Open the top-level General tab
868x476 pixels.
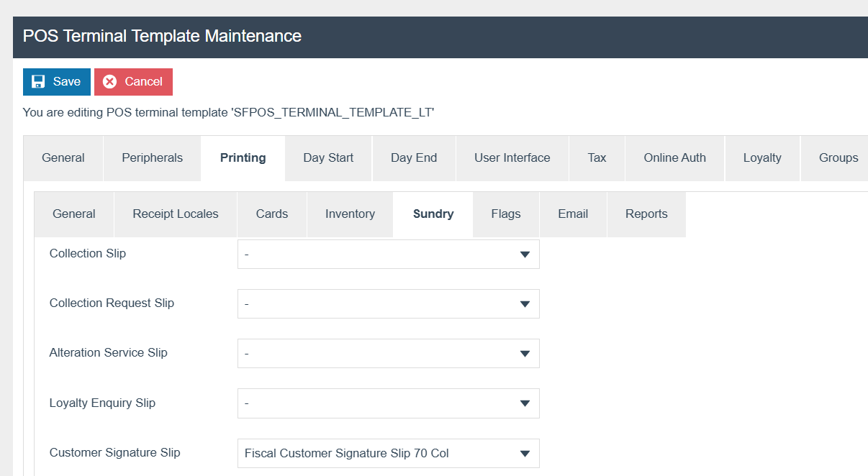click(63, 158)
